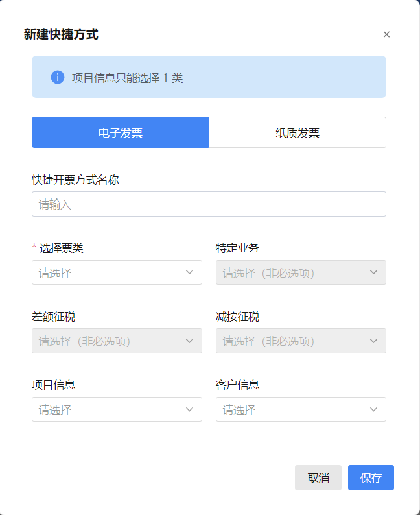Click the 项目信息只能选择 1 类 notice banner

click(209, 77)
